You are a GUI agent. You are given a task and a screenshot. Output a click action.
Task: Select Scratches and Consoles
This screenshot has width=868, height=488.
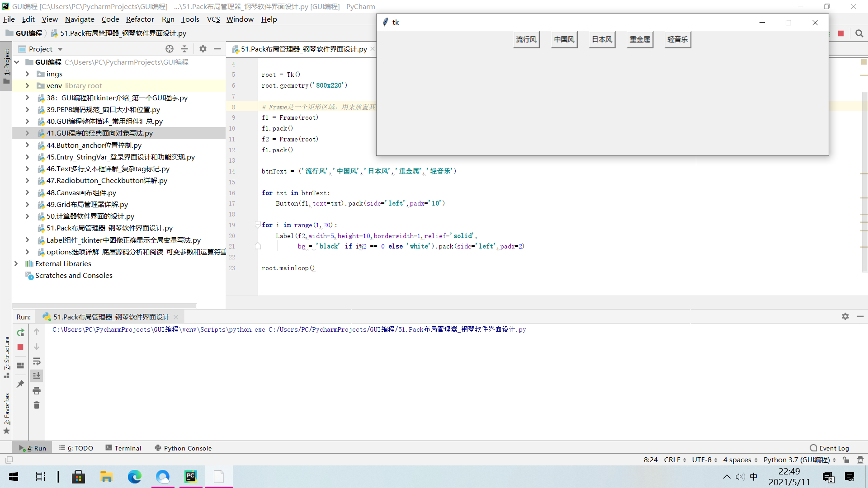pos(74,276)
